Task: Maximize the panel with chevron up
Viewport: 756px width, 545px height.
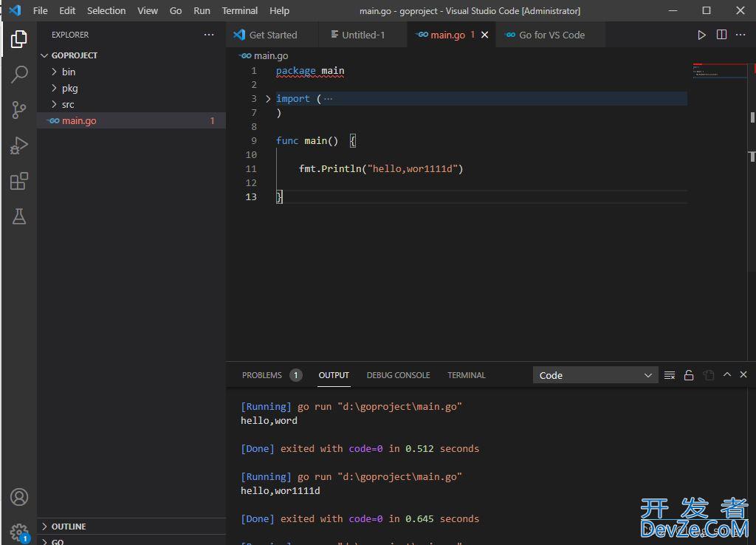Action: pos(727,374)
